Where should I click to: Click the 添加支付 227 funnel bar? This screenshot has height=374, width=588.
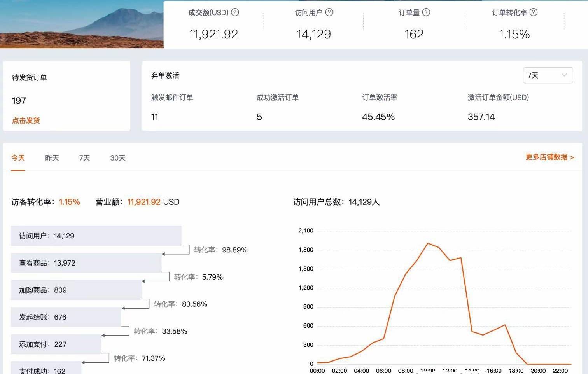coord(56,344)
